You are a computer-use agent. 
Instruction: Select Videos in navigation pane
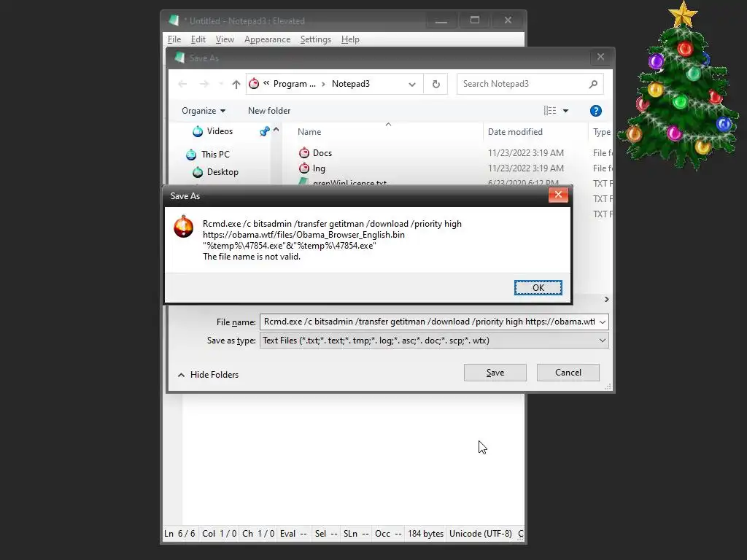pos(220,131)
